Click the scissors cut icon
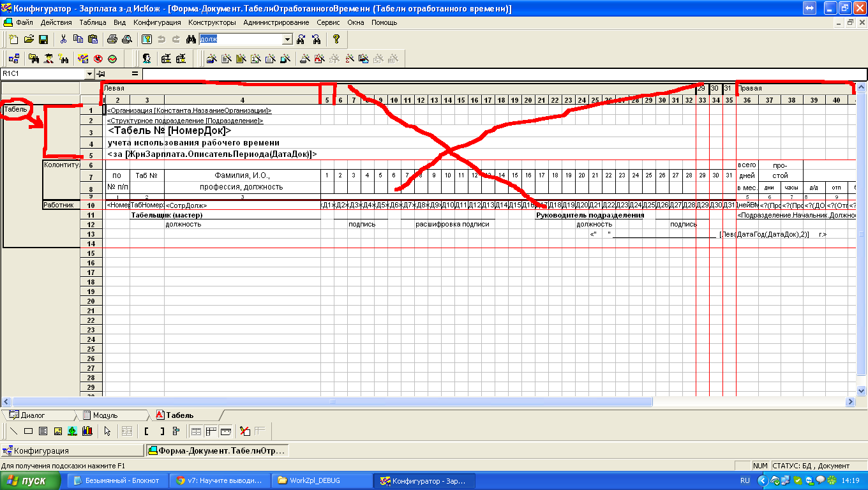 (64, 39)
